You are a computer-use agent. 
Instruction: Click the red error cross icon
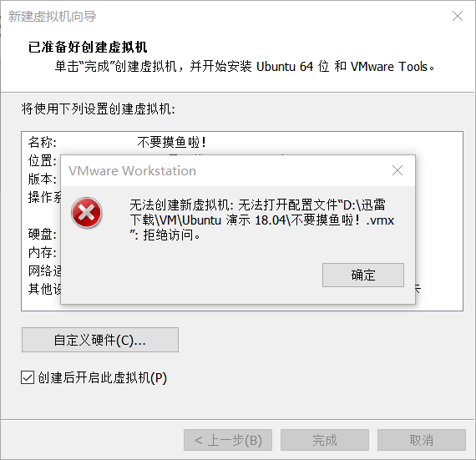click(x=87, y=213)
